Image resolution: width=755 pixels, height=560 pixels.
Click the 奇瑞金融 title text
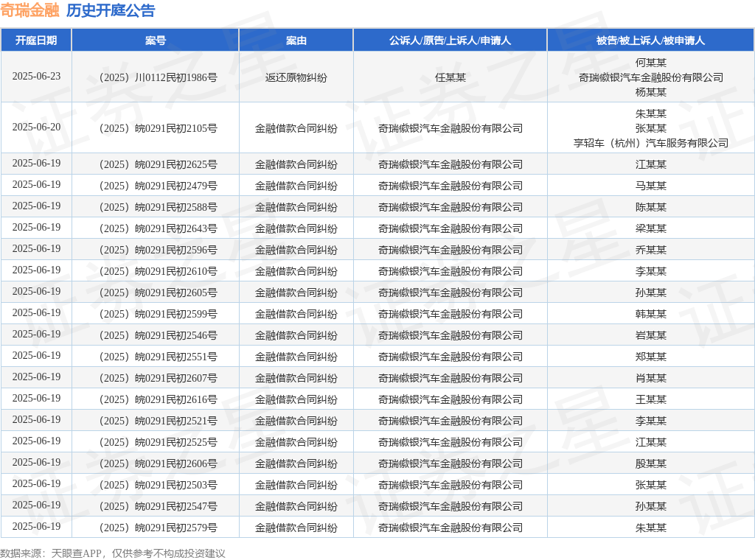click(x=29, y=10)
